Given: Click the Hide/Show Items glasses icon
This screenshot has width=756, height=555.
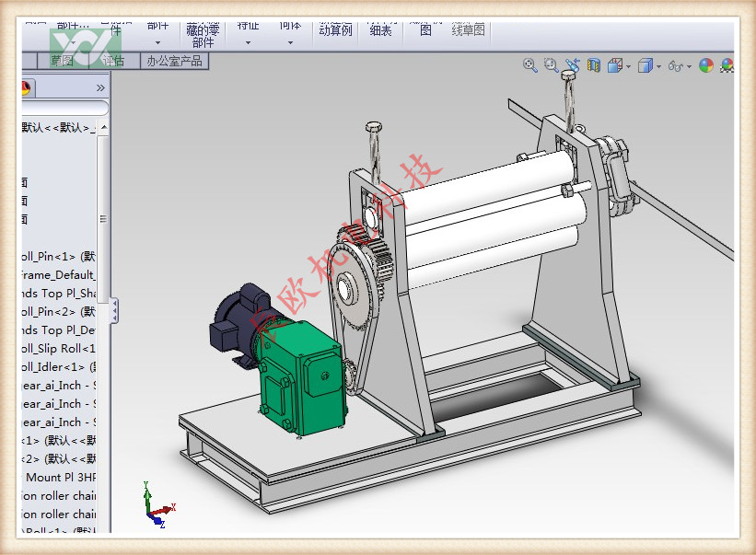Looking at the screenshot, I should point(675,65).
